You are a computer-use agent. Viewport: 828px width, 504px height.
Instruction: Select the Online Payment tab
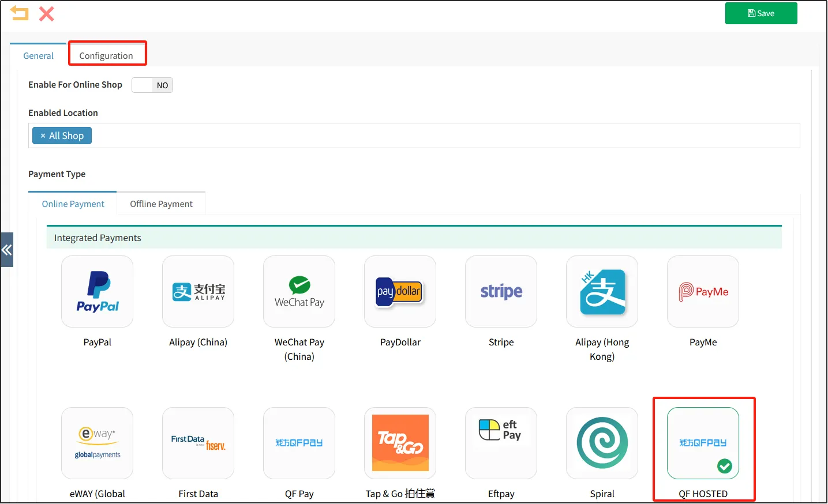(x=73, y=204)
